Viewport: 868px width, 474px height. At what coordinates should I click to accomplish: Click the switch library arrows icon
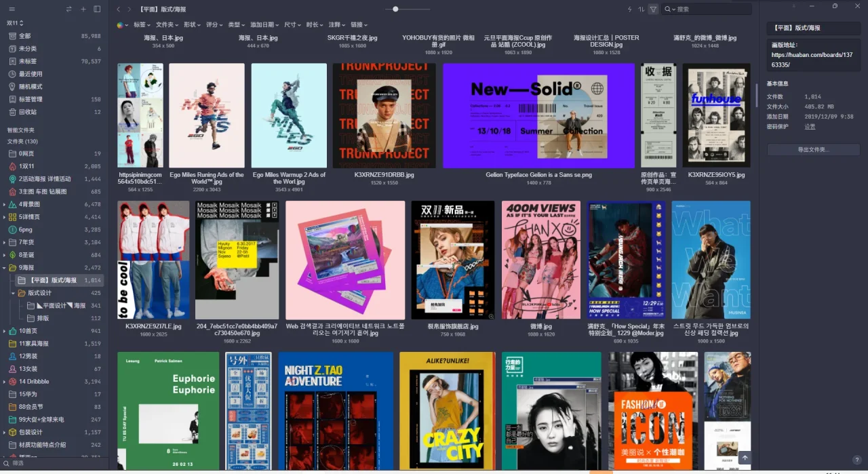point(68,9)
